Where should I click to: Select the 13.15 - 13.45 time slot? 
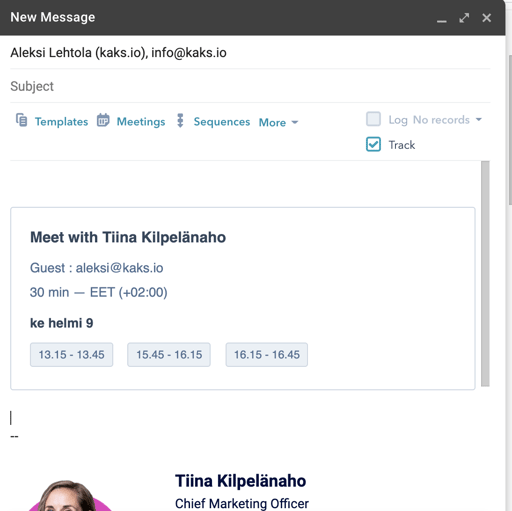pos(71,355)
